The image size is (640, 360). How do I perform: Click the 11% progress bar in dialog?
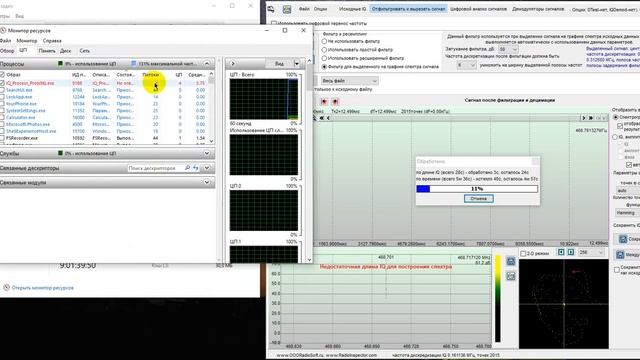coord(477,189)
